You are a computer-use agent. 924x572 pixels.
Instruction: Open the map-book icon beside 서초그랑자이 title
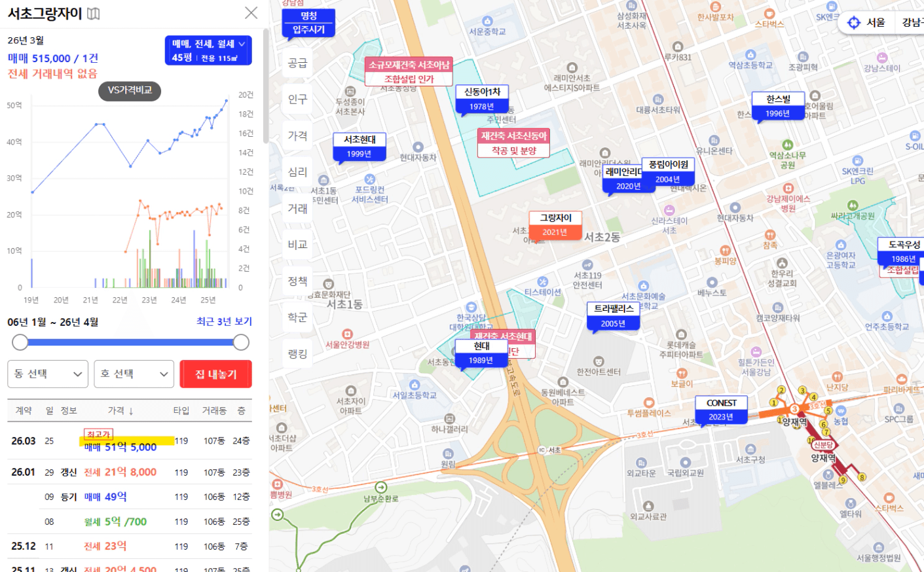point(94,14)
